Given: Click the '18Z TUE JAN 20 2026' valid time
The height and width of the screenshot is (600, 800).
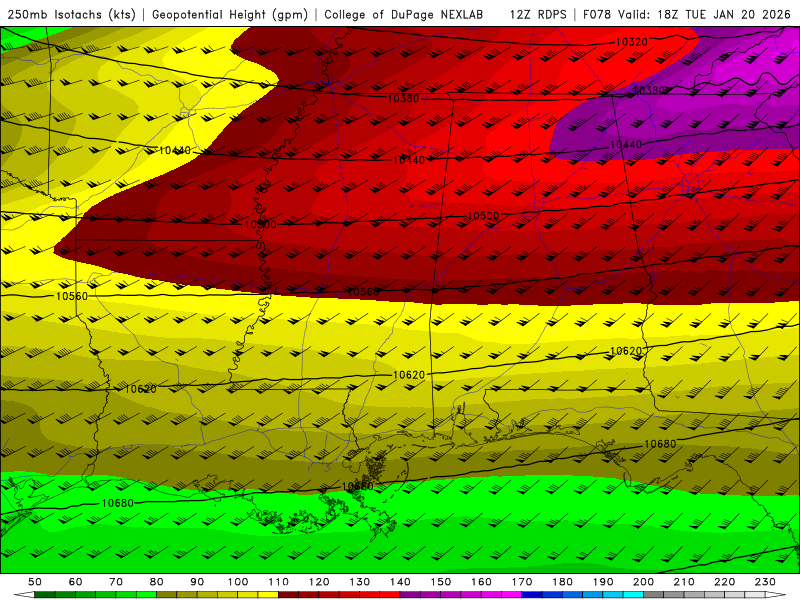Looking at the screenshot, I should coord(723,14).
